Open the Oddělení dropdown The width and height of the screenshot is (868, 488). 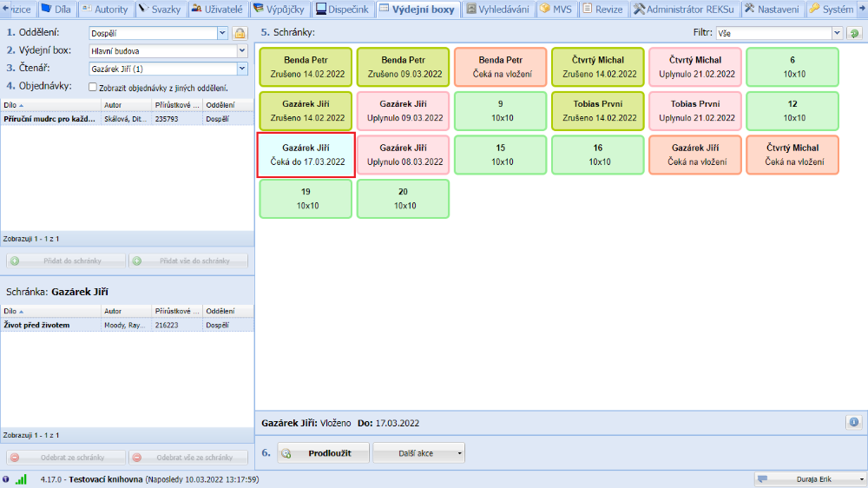click(x=222, y=33)
